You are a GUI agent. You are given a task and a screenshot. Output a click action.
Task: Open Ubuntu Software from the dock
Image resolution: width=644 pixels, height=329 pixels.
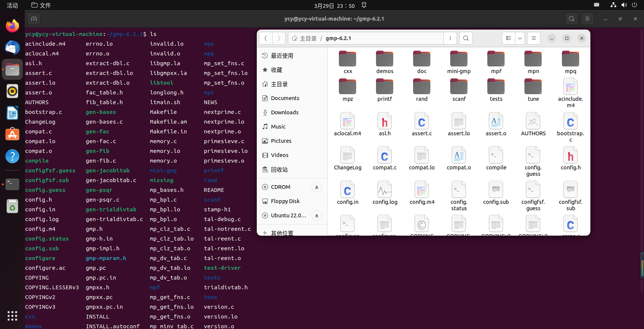(x=12, y=135)
